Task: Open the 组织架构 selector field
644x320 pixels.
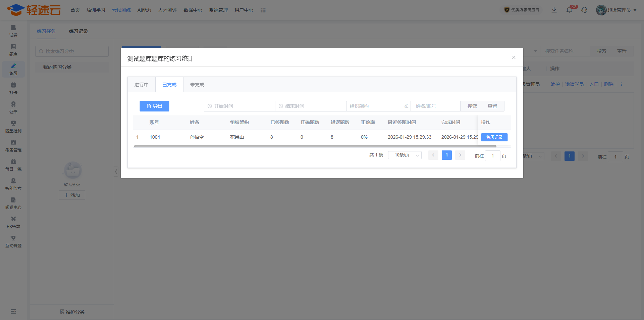Action: 378,106
